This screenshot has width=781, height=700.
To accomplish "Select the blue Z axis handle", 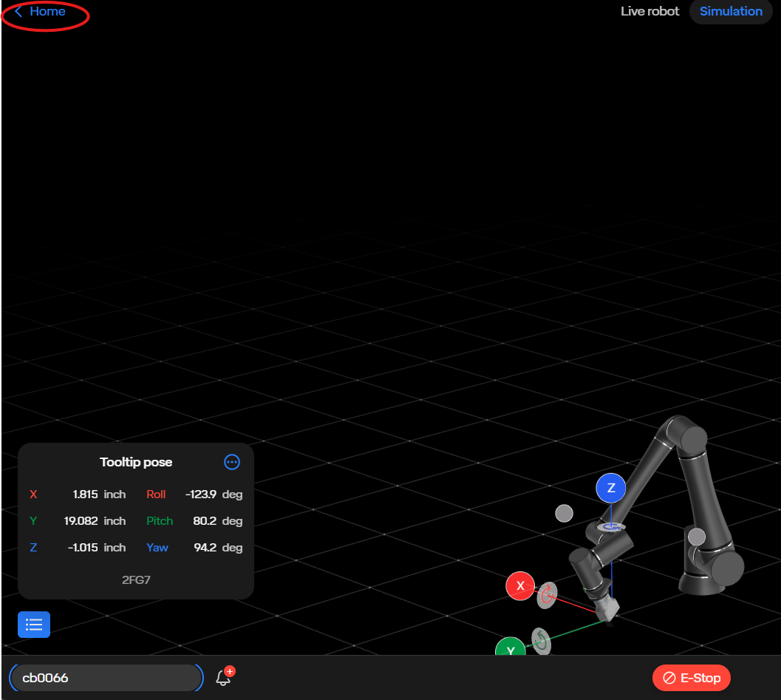I will (610, 488).
